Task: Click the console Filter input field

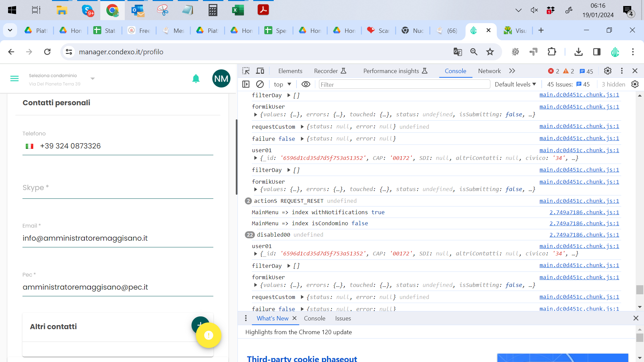Action: point(404,84)
